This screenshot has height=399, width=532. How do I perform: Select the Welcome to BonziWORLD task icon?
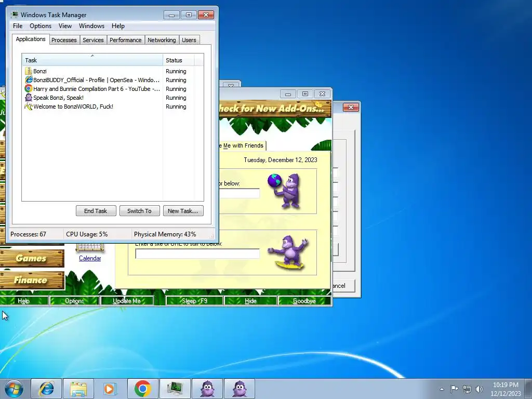click(x=29, y=107)
